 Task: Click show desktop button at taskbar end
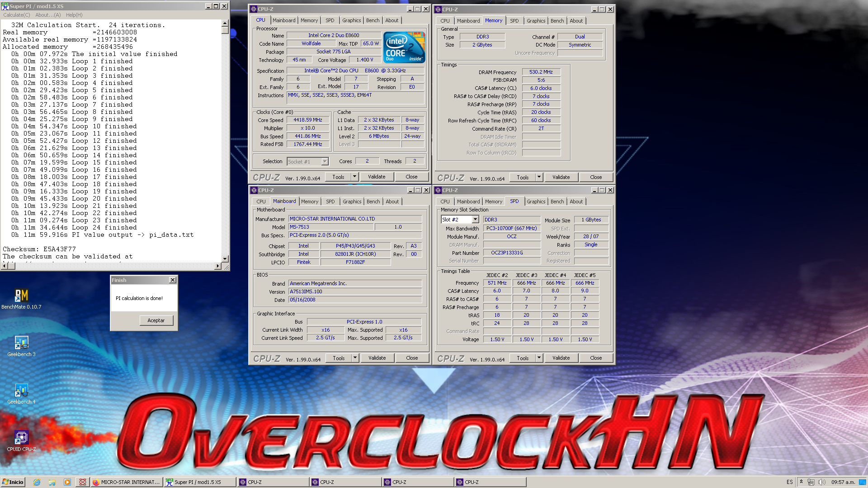[x=863, y=482]
